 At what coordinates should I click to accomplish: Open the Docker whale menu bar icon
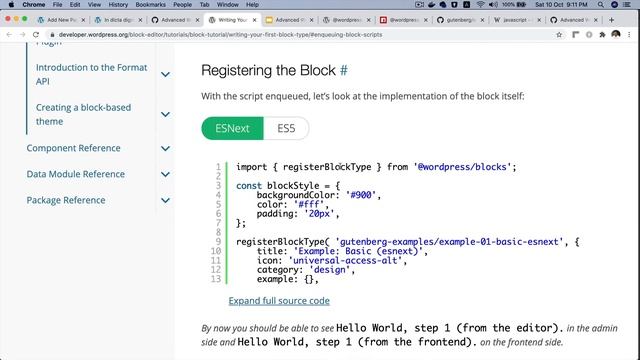click(431, 4)
